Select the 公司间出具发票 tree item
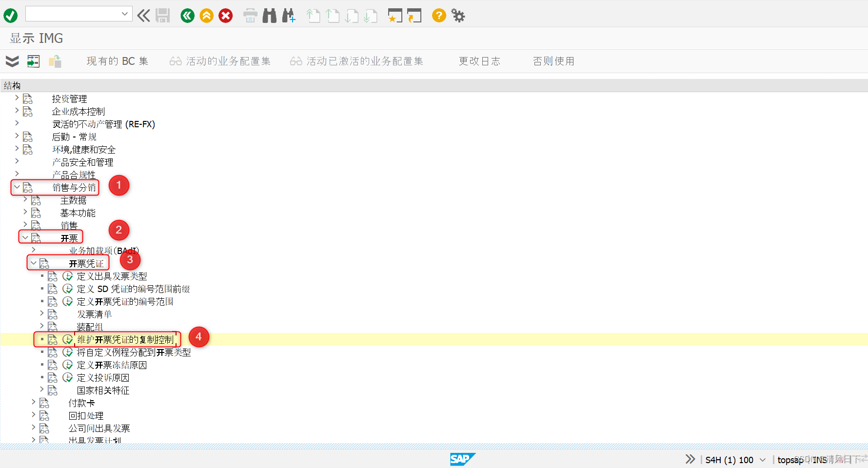Viewport: 868px width, 468px height. (x=99, y=429)
